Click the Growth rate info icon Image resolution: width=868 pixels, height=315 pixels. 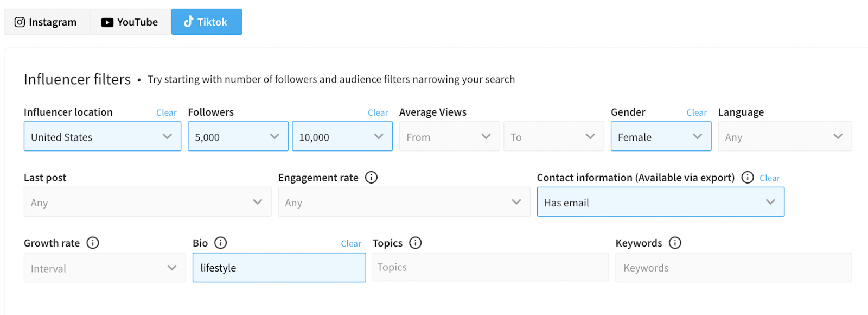93,243
